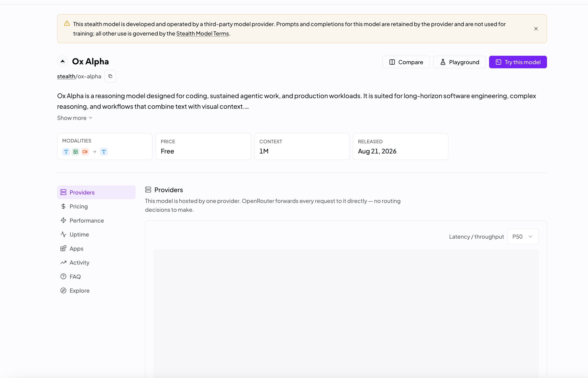Click the Ox Alpha model logo icon

(63, 61)
